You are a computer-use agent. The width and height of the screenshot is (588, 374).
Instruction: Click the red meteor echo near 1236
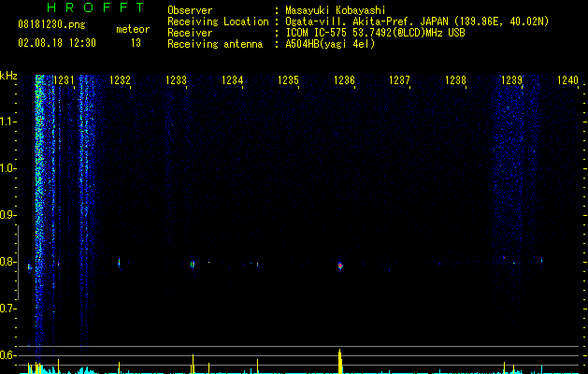pos(340,266)
